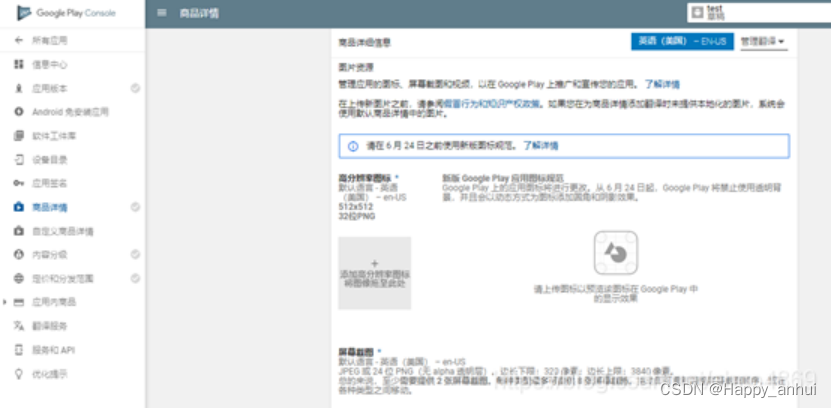
Task: Open 设备目录 device icon
Action: pyautogui.click(x=19, y=159)
